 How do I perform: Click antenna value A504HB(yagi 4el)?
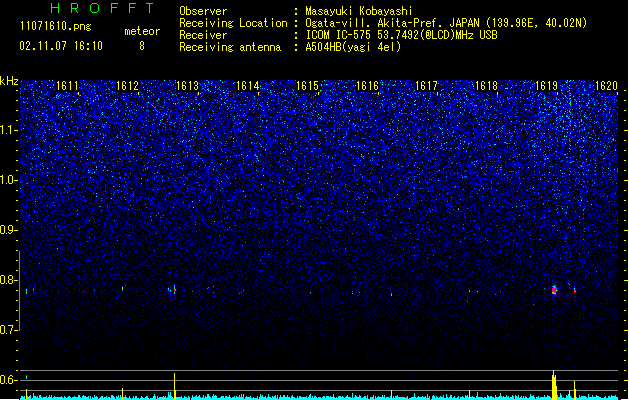[x=353, y=47]
